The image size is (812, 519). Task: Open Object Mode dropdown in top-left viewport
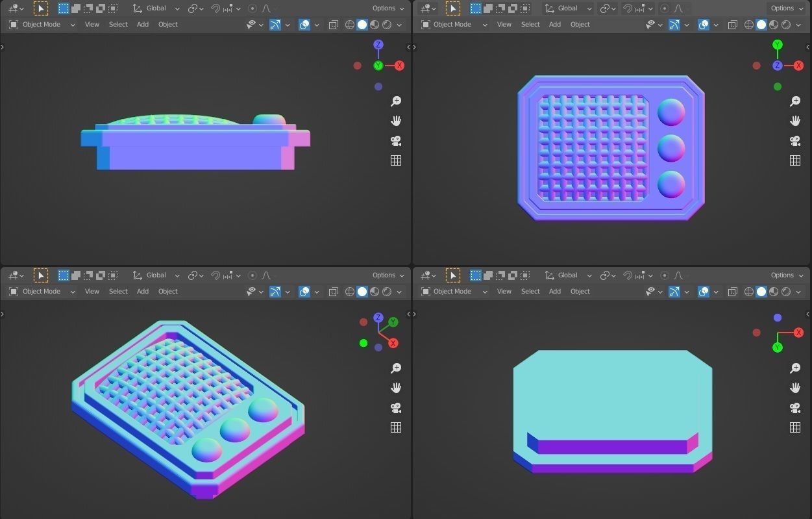(x=42, y=25)
